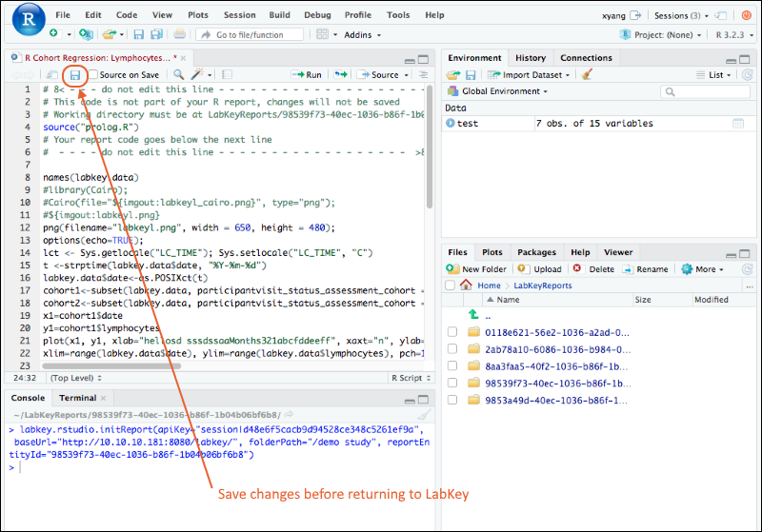Viewport: 762px width, 532px height.
Task: Click the Run button
Action: 307,75
